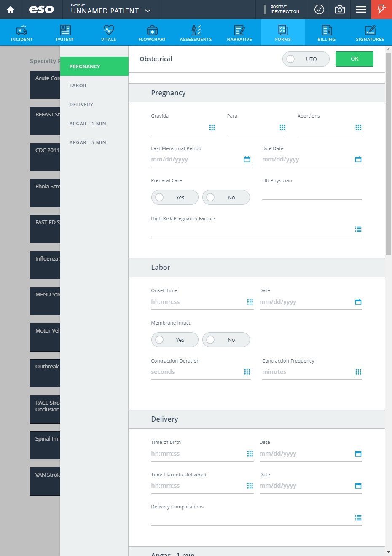392x556 pixels.
Task: Open Contraction Duration keypad icon
Action: click(x=247, y=372)
